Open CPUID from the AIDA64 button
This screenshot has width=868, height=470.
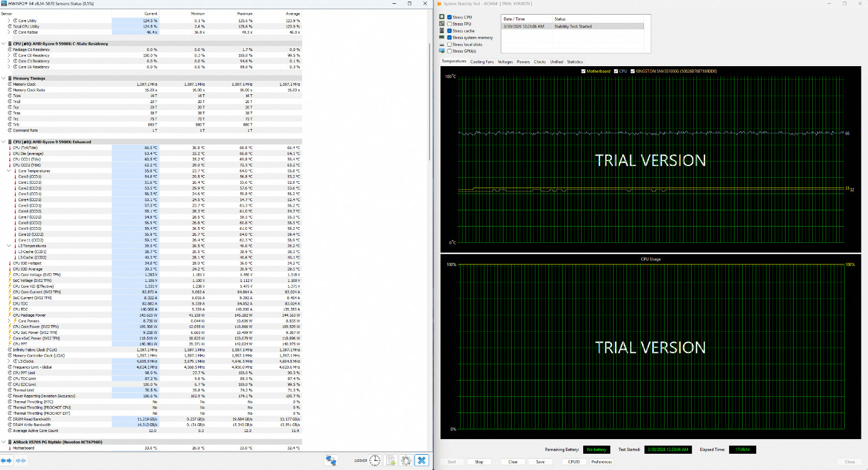(x=574, y=462)
